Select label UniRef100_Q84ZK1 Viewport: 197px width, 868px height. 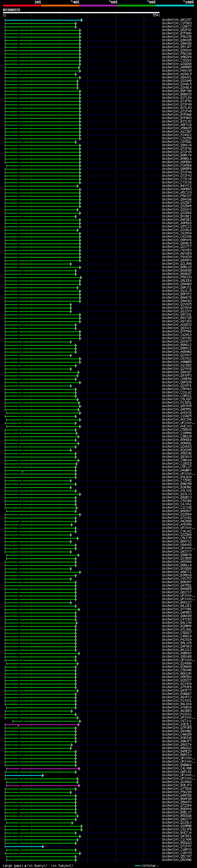(x=177, y=78)
